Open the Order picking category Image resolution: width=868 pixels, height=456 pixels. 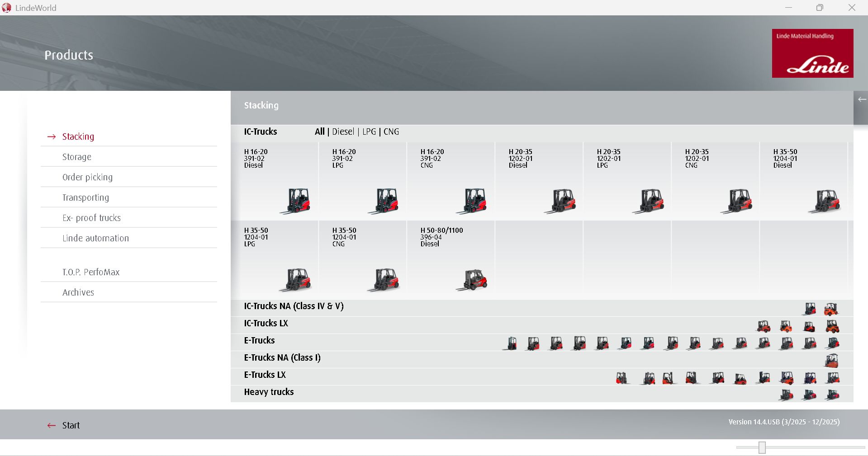[x=87, y=177]
